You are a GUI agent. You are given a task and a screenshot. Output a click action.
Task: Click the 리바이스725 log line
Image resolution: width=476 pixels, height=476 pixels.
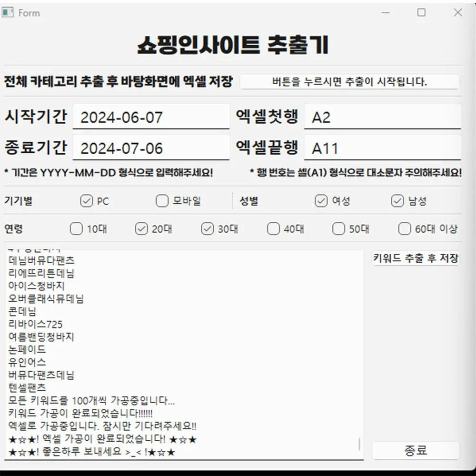[x=35, y=324]
